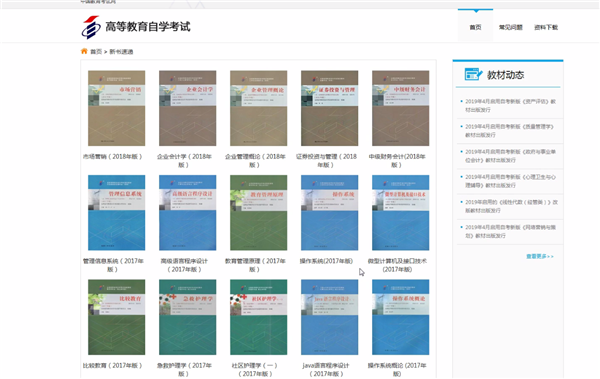Click the 操作系统(2017年版) title link
The width and height of the screenshot is (600, 379).
(326, 261)
